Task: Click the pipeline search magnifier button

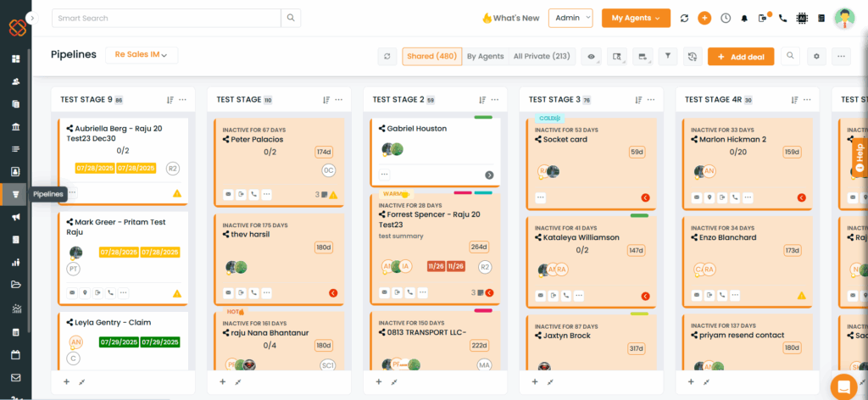Action: pos(791,56)
